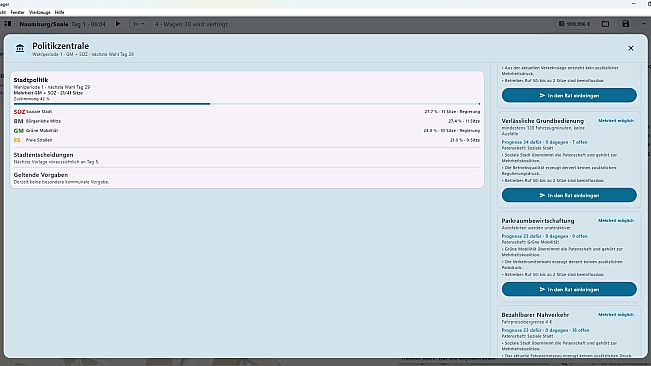Click the Nächste Vorlage voraussichtlich an Tag 5 text
Image resolution: width=651 pixels, height=366 pixels.
(x=56, y=162)
